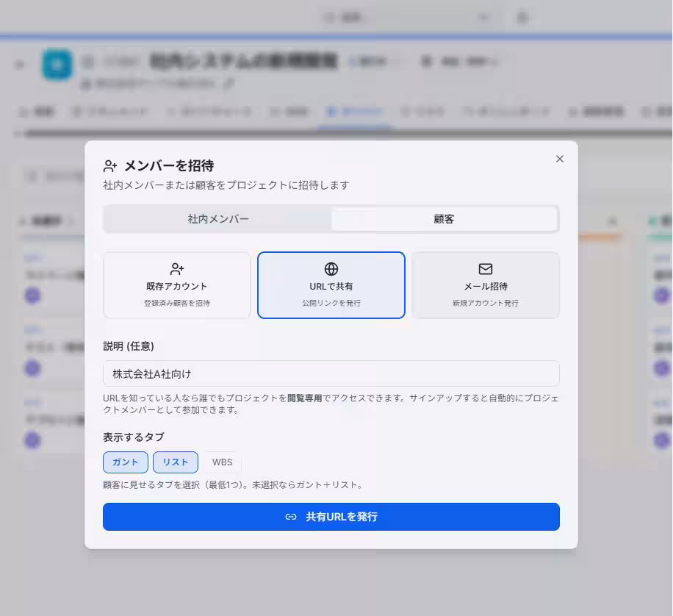Switch to the 顧客 tab

coord(444,219)
